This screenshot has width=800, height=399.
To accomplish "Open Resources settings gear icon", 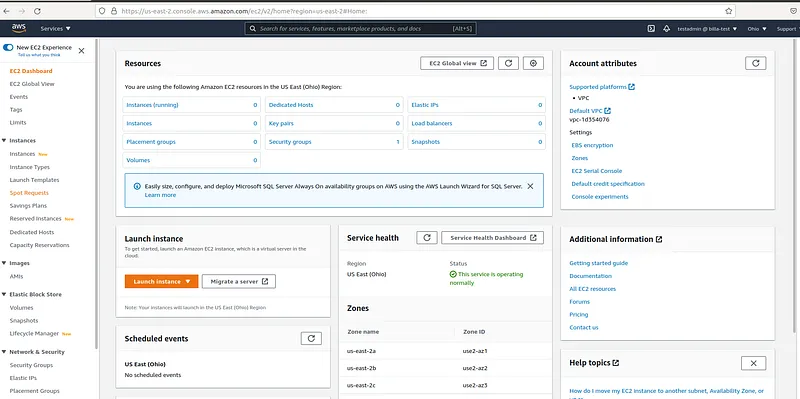I will 533,63.
